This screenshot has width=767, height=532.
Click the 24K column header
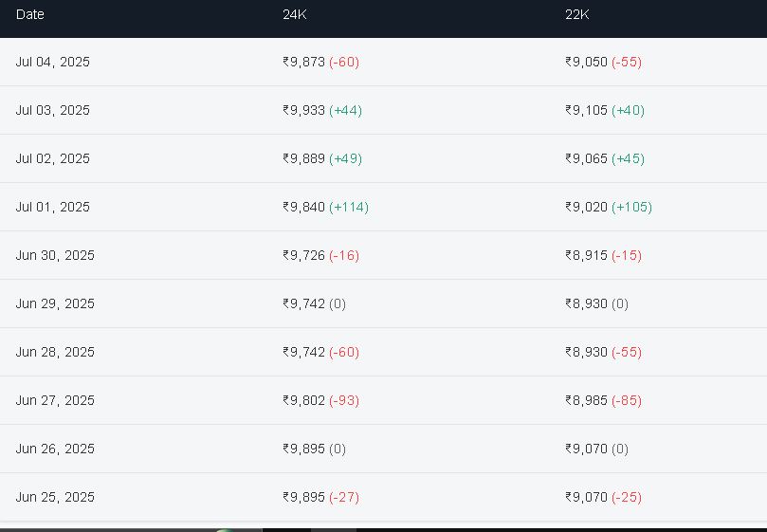pos(295,14)
